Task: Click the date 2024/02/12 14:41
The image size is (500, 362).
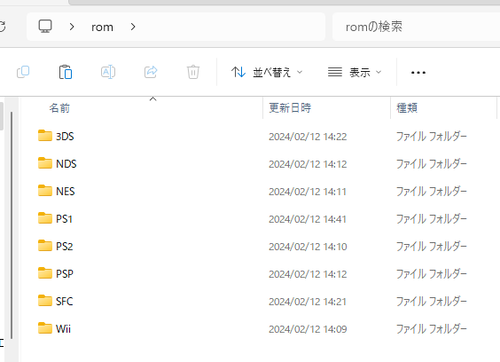Action: pyautogui.click(x=307, y=219)
